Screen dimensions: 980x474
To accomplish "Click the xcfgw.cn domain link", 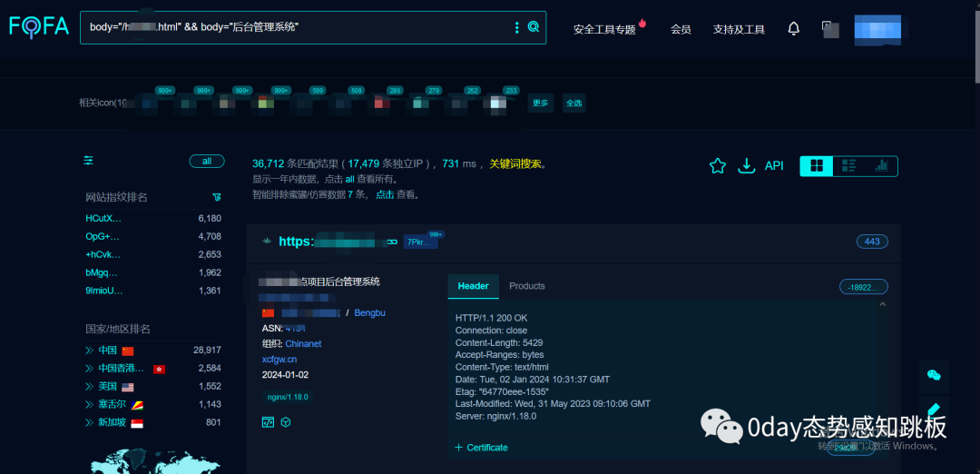I will [x=279, y=359].
